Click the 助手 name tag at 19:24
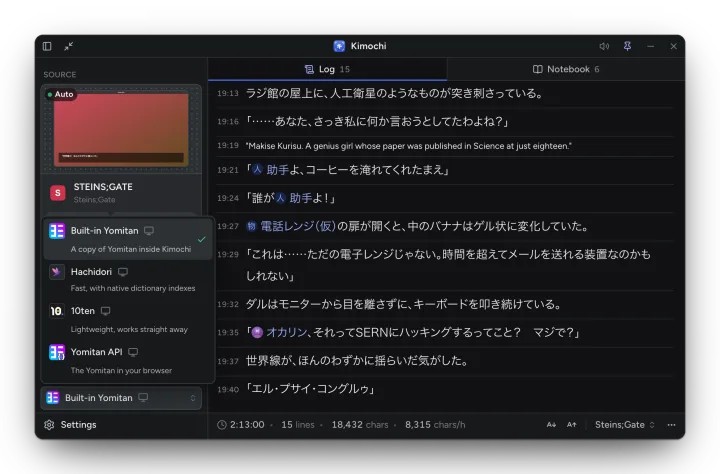 (x=301, y=198)
